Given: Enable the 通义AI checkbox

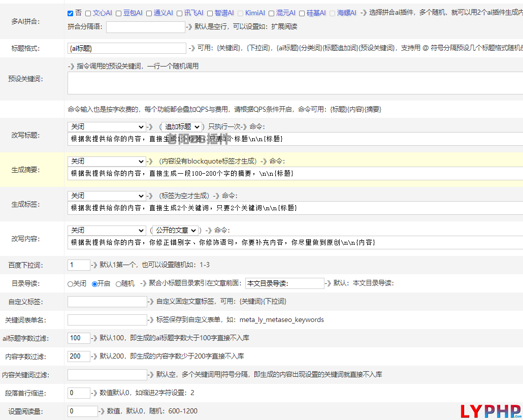Looking at the screenshot, I should [149, 13].
